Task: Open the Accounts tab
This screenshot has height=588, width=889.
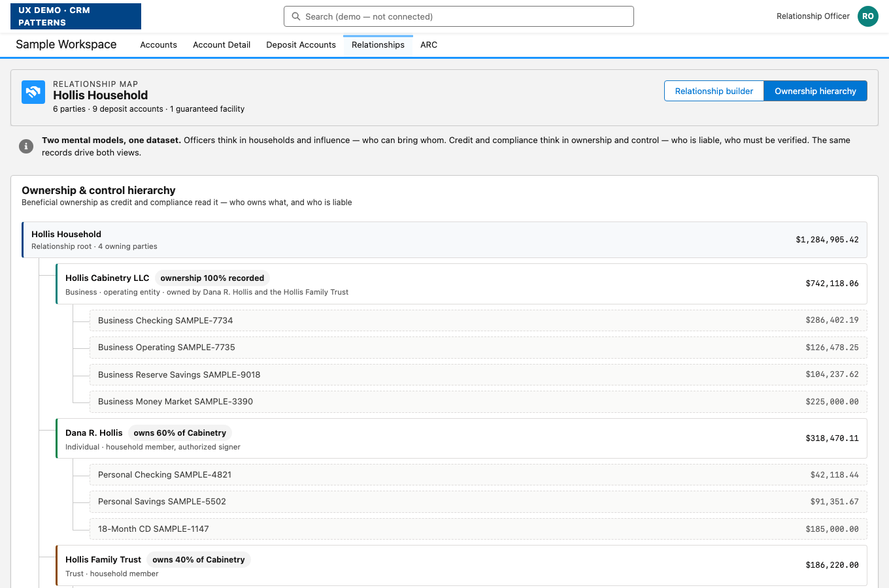Action: pyautogui.click(x=158, y=45)
